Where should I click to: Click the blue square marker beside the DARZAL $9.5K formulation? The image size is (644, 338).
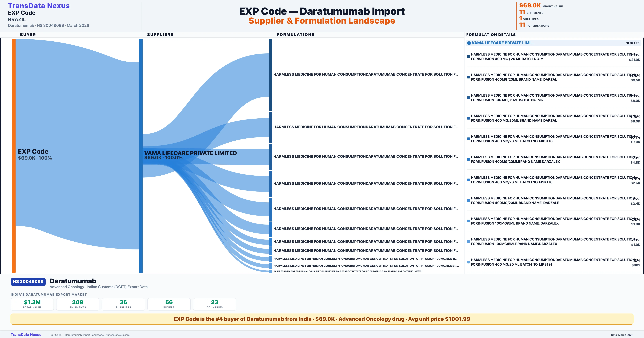(469, 77)
